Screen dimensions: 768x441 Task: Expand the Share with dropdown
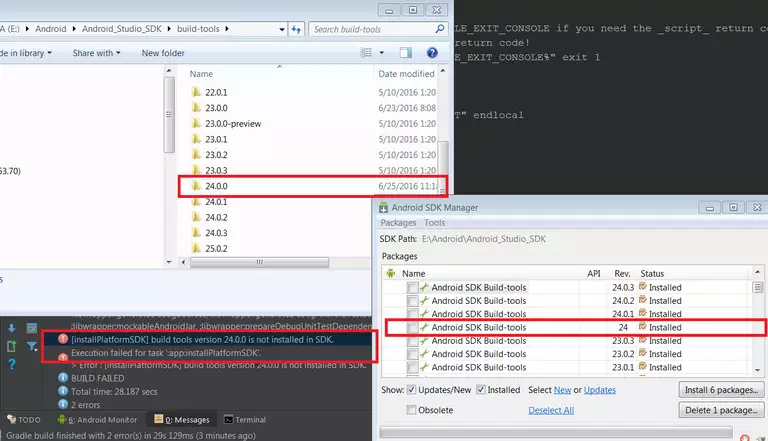tap(97, 52)
